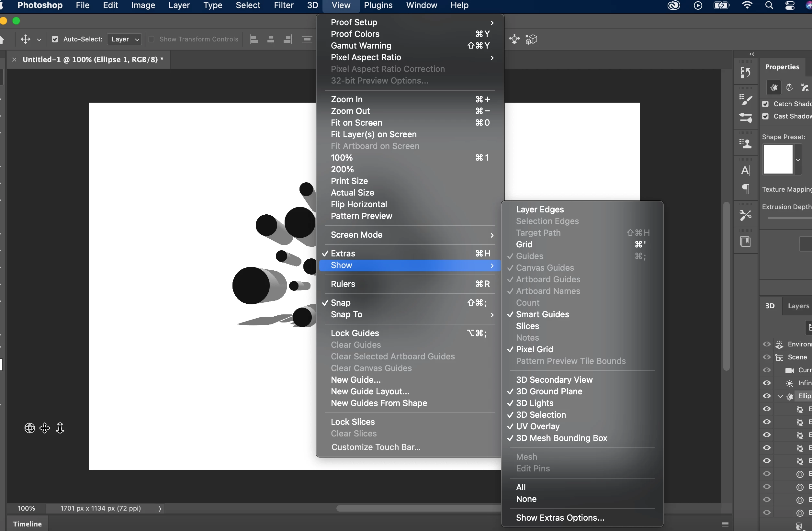Switch to the Layers tab
812x531 pixels.
tap(798, 306)
